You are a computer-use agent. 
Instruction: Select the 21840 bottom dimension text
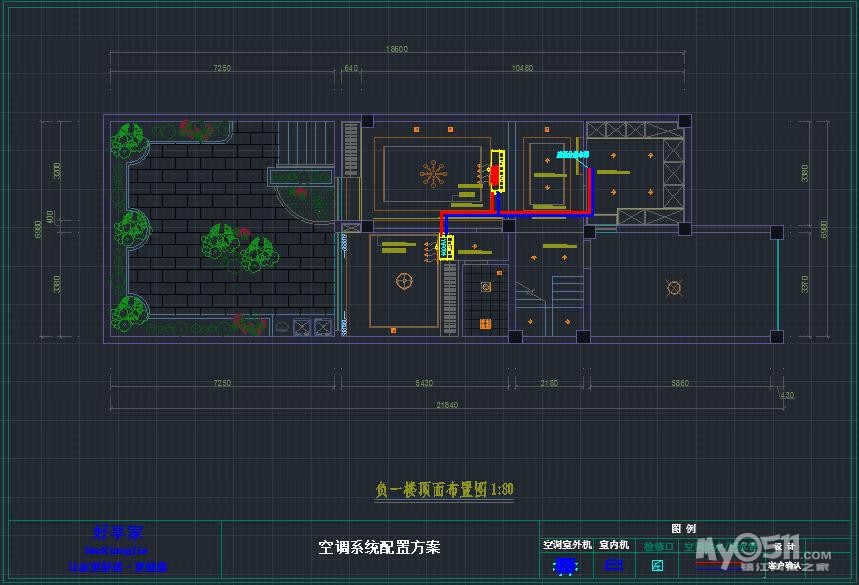[447, 404]
